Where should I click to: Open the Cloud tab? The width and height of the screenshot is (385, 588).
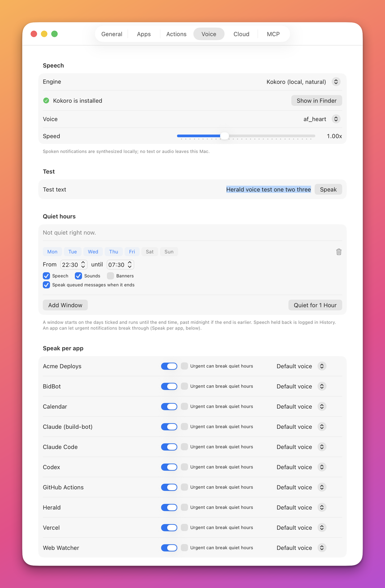[x=241, y=34]
